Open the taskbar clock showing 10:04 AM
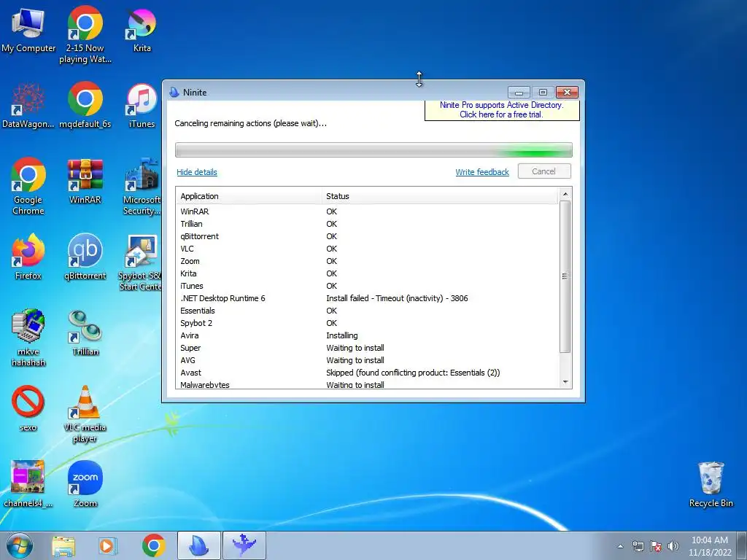 point(709,546)
